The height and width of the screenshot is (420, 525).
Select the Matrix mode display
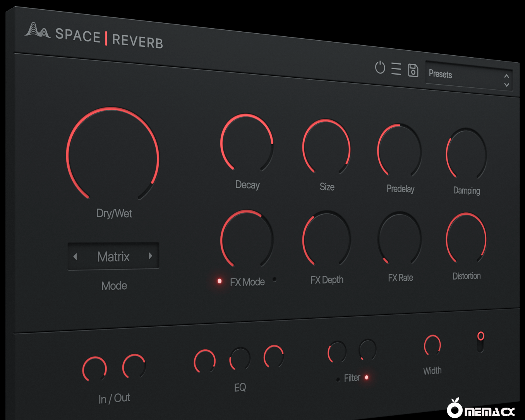click(x=113, y=256)
